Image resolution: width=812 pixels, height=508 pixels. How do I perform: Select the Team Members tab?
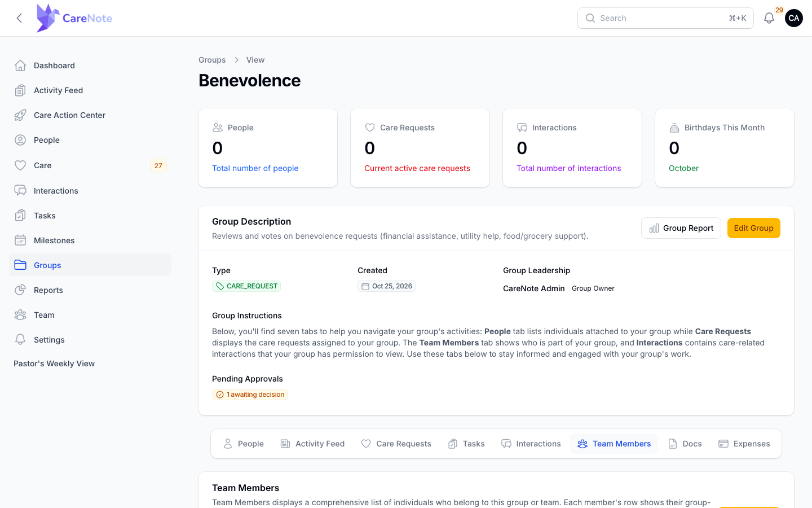(614, 444)
